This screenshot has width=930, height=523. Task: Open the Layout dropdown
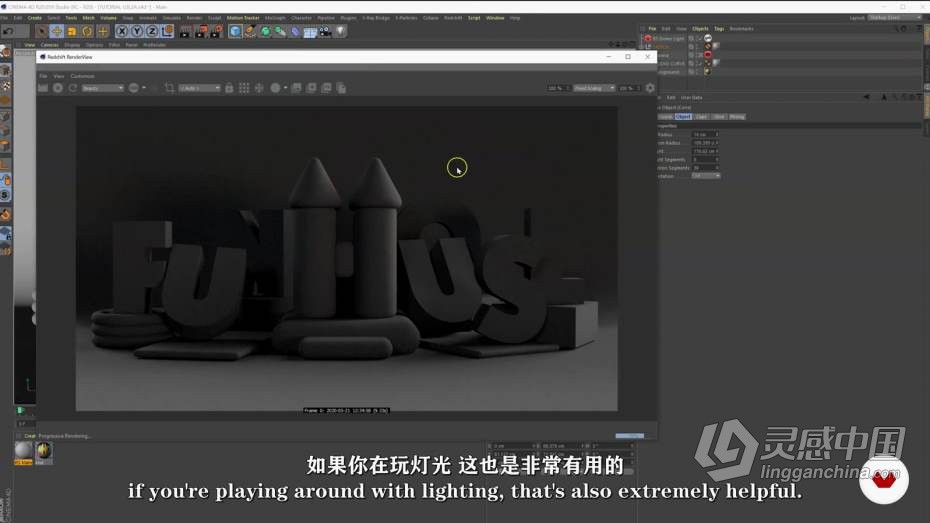click(x=895, y=18)
